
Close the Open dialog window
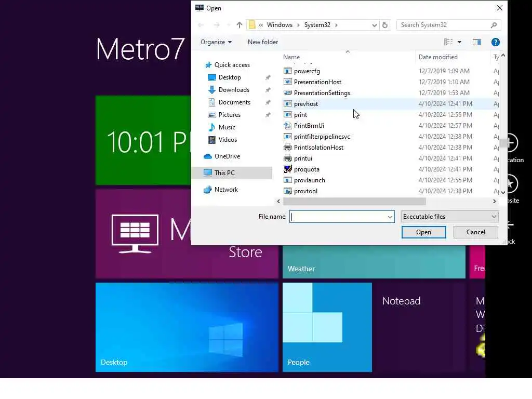(x=499, y=8)
